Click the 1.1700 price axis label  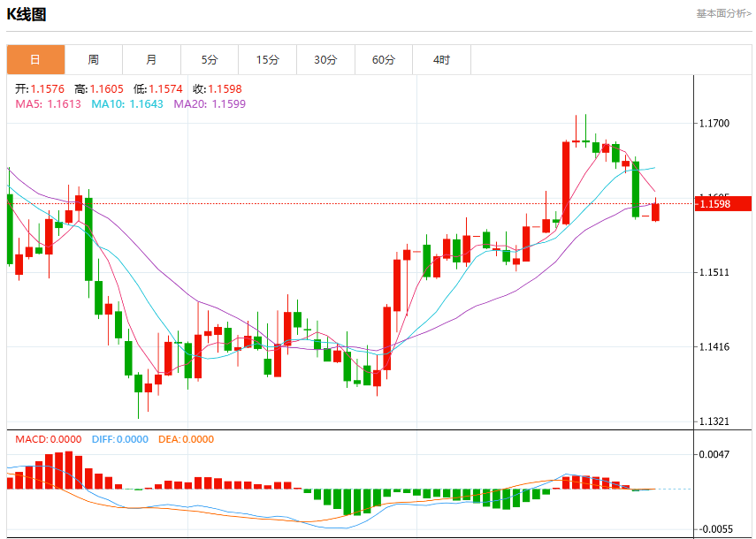714,124
